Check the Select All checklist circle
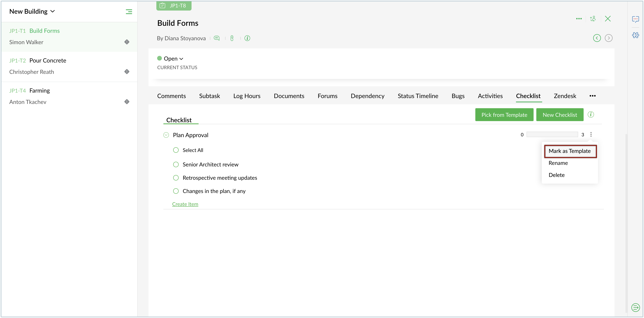Viewport: 644px width, 318px height. pos(176,150)
